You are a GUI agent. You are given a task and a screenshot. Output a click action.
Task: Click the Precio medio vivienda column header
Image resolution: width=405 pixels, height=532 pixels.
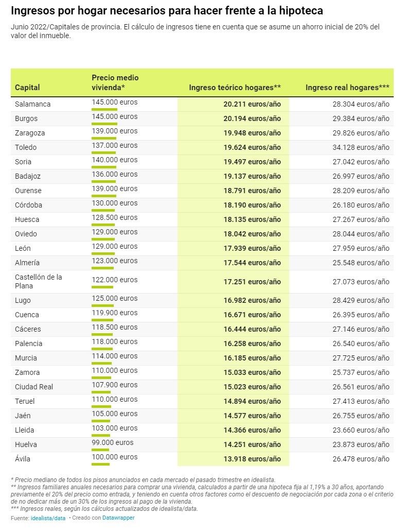click(115, 82)
